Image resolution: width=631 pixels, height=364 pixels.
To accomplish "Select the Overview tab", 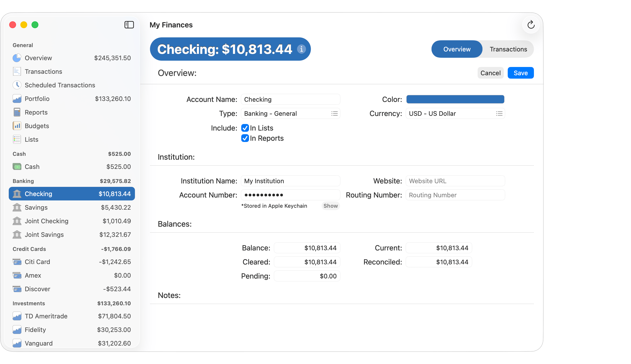I will point(457,49).
